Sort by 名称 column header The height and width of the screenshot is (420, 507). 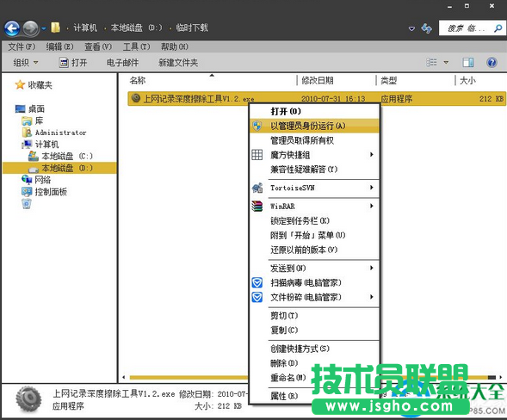pyautogui.click(x=138, y=81)
